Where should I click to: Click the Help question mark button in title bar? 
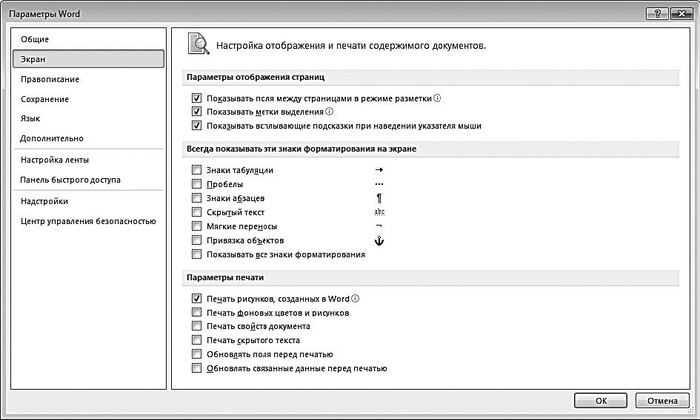[657, 13]
